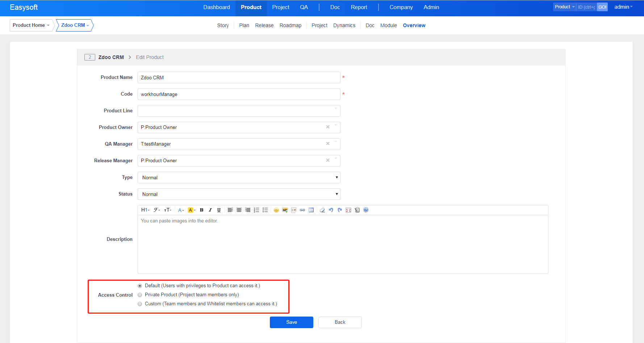
Task: Switch to the Roadmap submenu item
Action: pyautogui.click(x=290, y=25)
